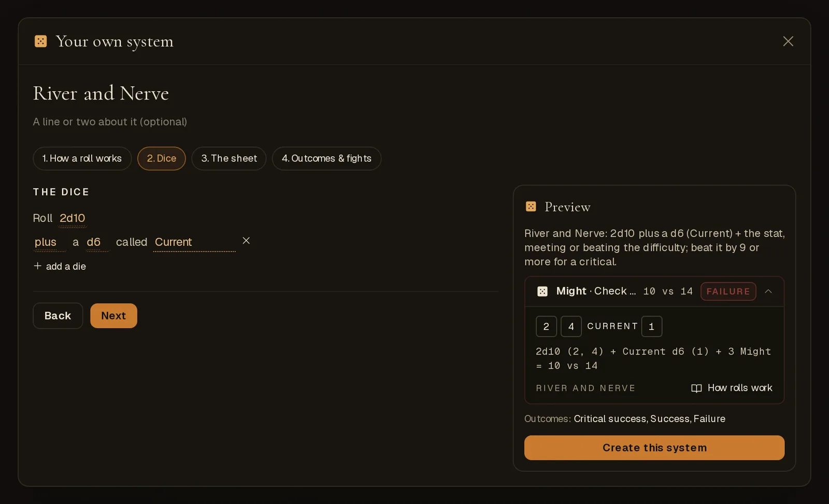Click the die result showing 2

[x=546, y=326]
